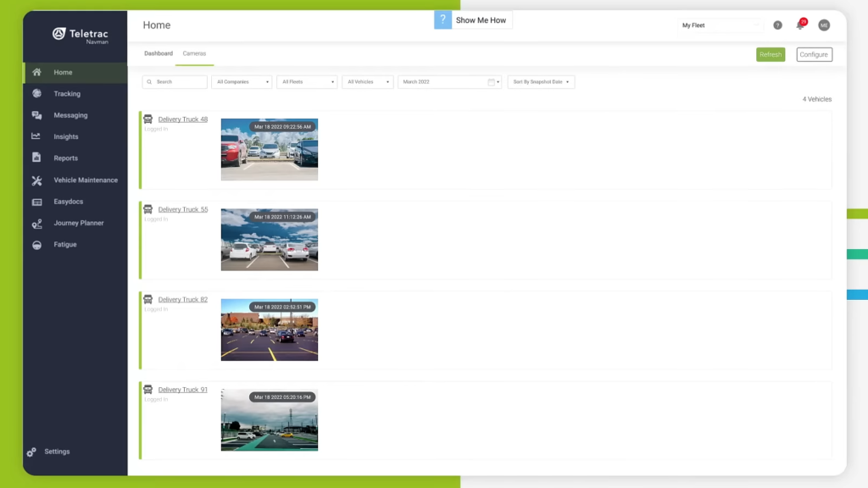Click the Fatigue icon in sidebar
Screen dimensions: 868x488
tap(36, 245)
